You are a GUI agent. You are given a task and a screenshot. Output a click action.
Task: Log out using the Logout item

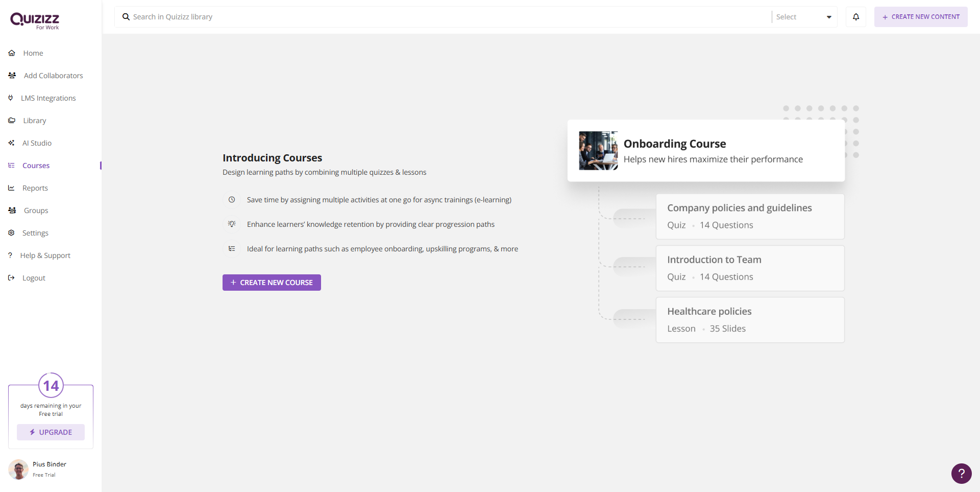pos(34,278)
